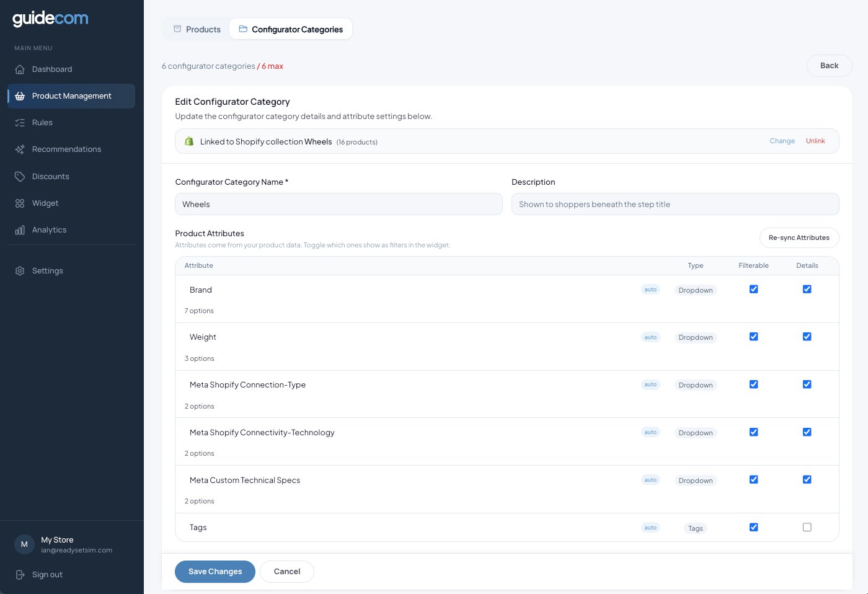Click Re-sync Attributes
The height and width of the screenshot is (594, 868).
click(x=799, y=237)
